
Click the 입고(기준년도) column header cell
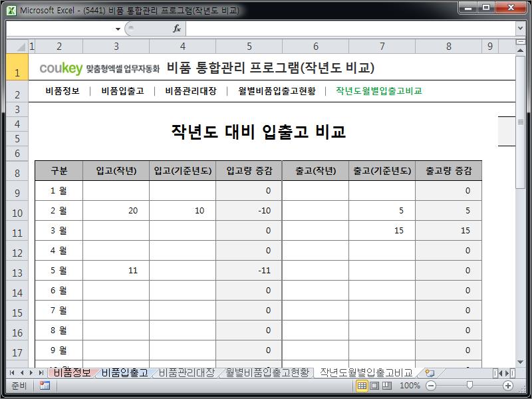tap(182, 171)
